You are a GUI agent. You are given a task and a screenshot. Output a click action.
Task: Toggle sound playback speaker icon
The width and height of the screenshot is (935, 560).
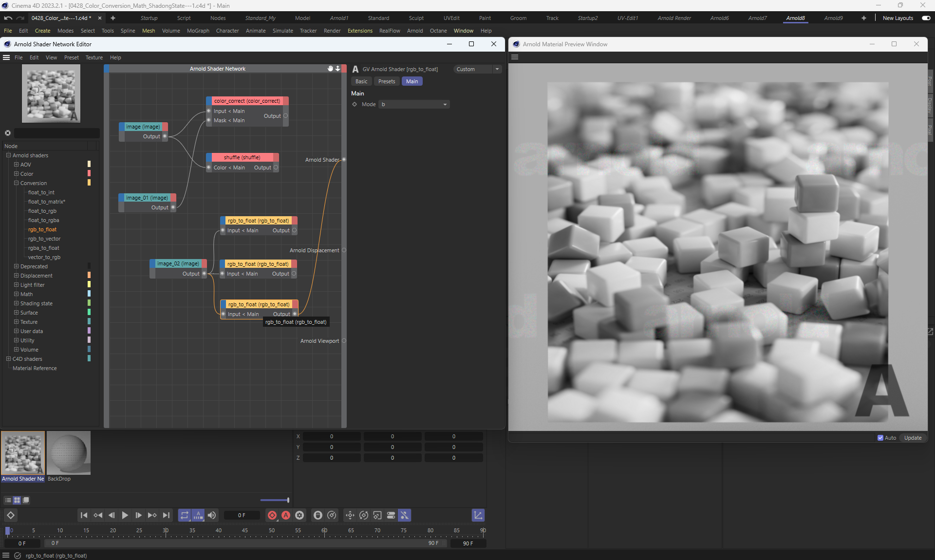pos(212,515)
